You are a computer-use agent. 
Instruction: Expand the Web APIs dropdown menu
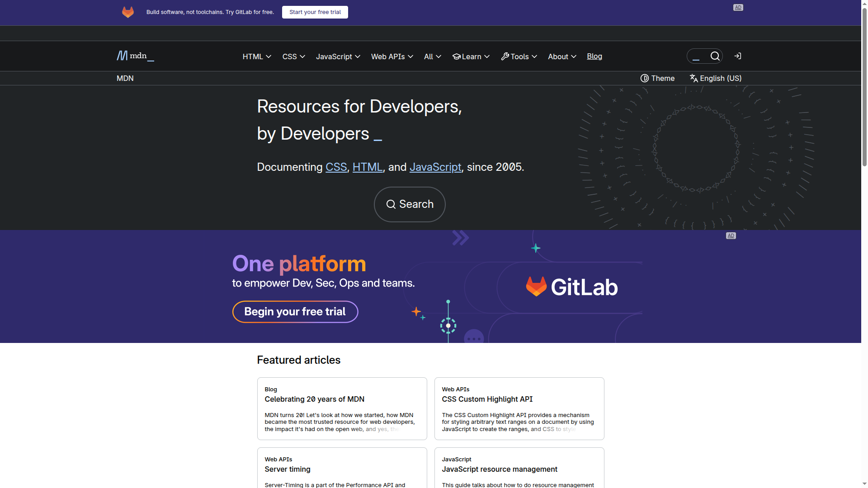(x=392, y=56)
